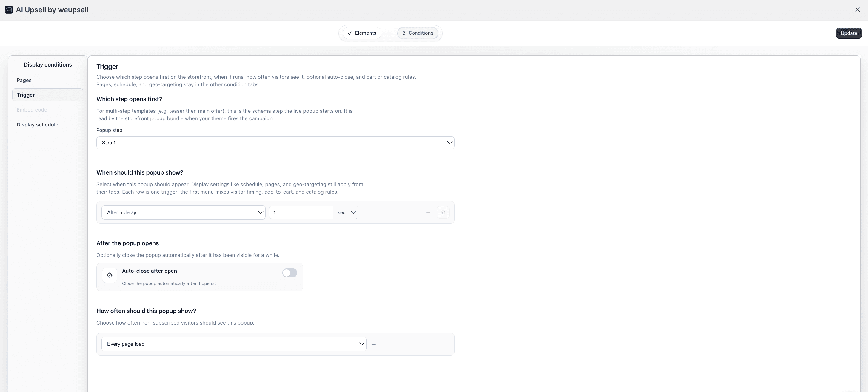Open the After a delay trigger dropdown

(183, 212)
